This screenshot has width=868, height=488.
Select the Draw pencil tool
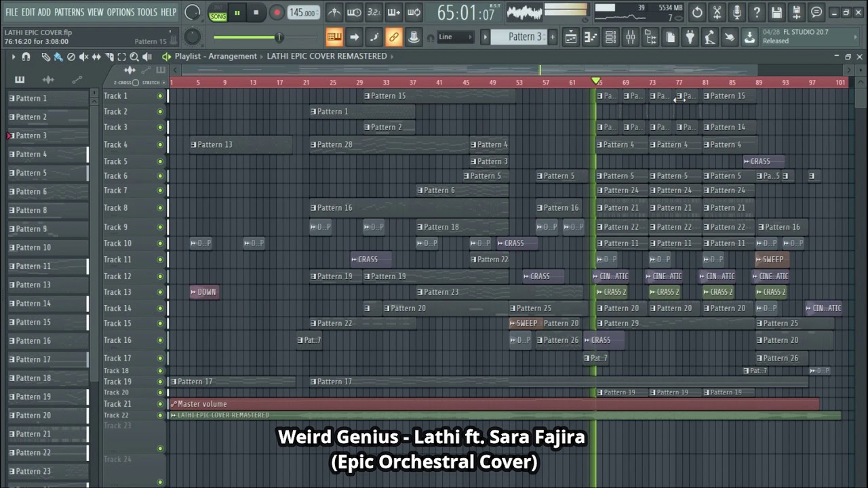[45, 57]
